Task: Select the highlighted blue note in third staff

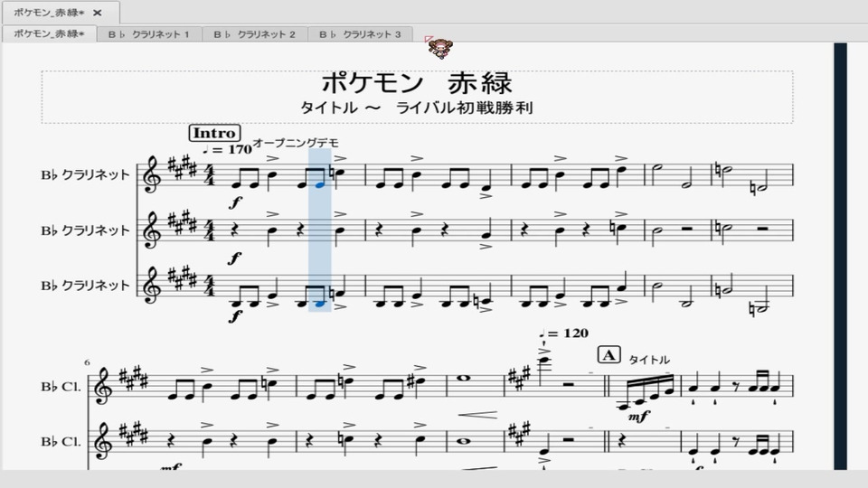Action: pyautogui.click(x=319, y=304)
